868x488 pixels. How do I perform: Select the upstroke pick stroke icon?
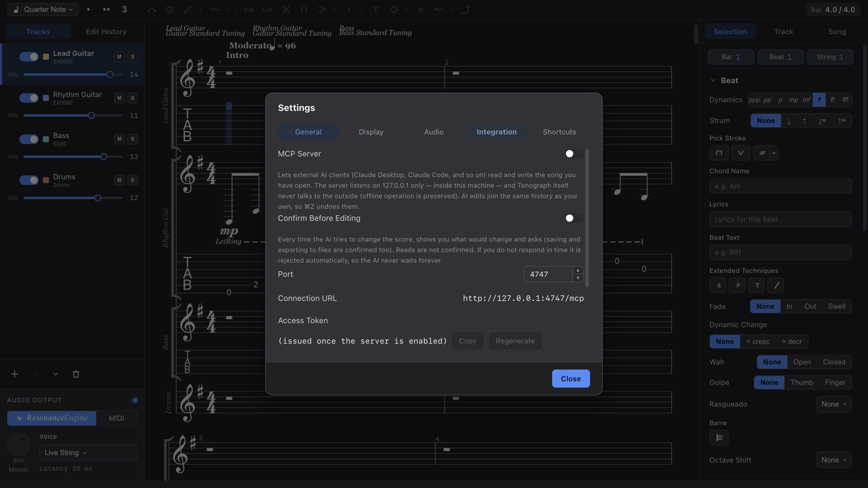(x=741, y=153)
